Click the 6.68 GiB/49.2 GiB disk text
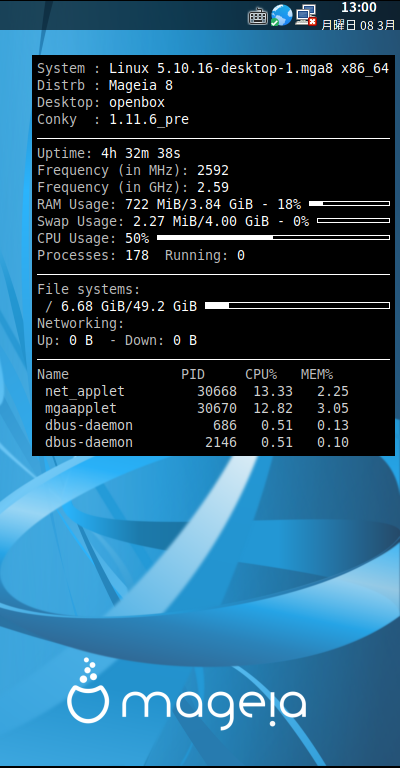The image size is (400, 768). coord(129,306)
